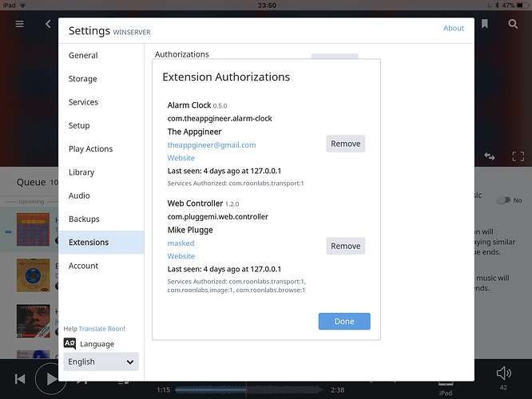The height and width of the screenshot is (399, 532).
Task: Enter fullscreen with the brackets icon
Action: click(518, 156)
